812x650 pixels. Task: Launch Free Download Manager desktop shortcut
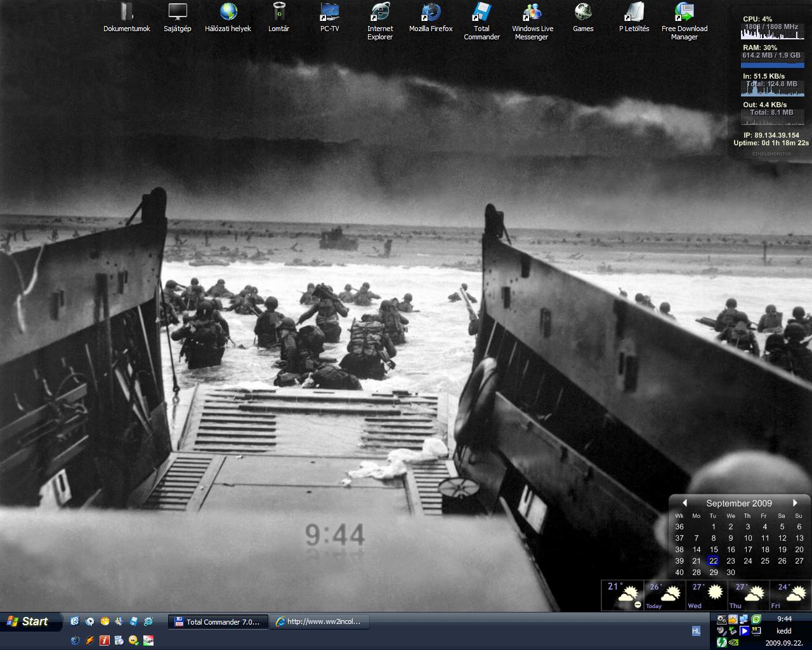(684, 22)
